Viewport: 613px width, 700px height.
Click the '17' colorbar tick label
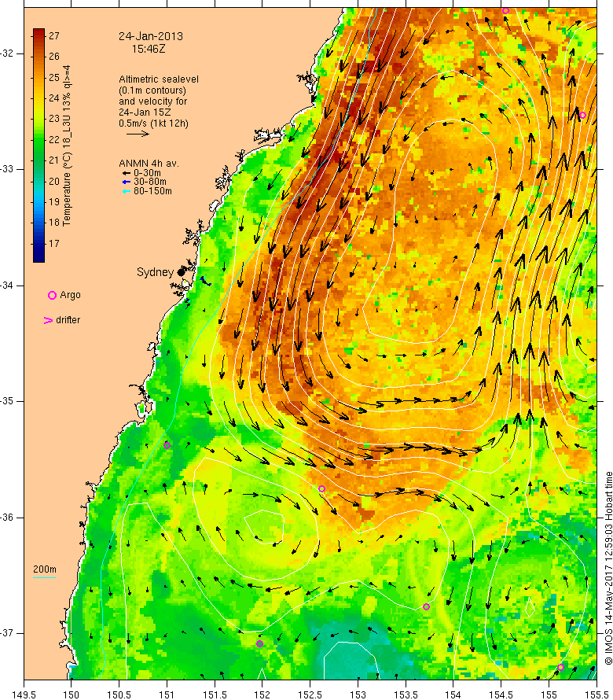pyautogui.click(x=54, y=243)
